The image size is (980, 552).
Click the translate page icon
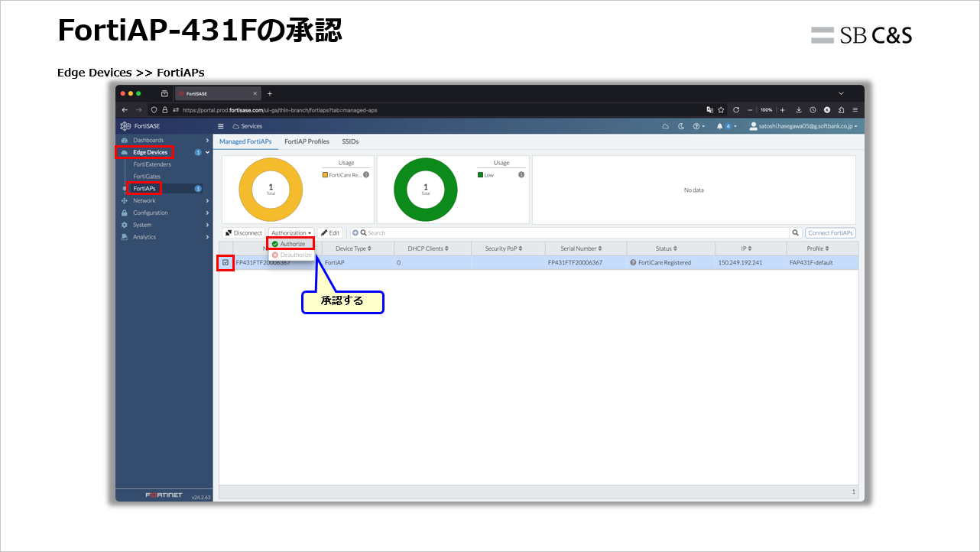(x=710, y=110)
